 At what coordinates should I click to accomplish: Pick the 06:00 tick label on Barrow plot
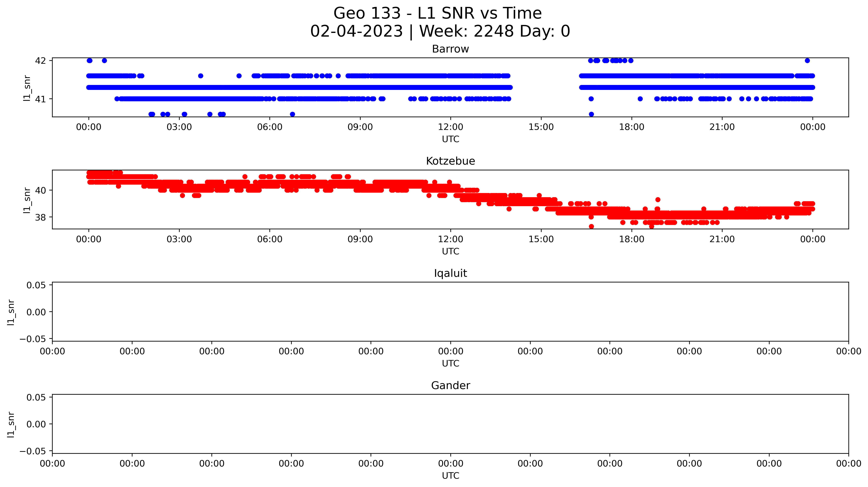coord(270,127)
